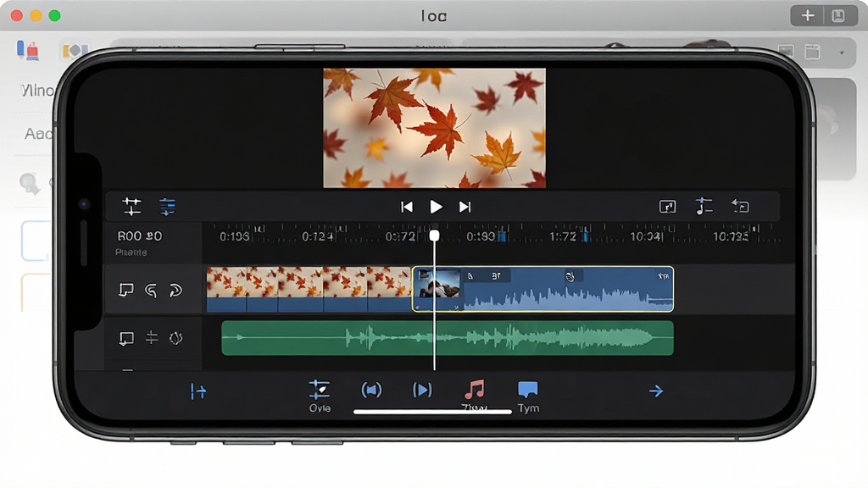Click the blue play icon in parentheses
The width and height of the screenshot is (868, 488).
coord(422,390)
